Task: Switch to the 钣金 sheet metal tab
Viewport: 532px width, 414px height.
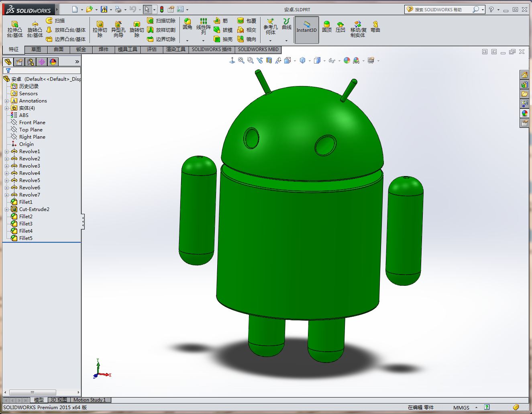Action: click(x=81, y=49)
